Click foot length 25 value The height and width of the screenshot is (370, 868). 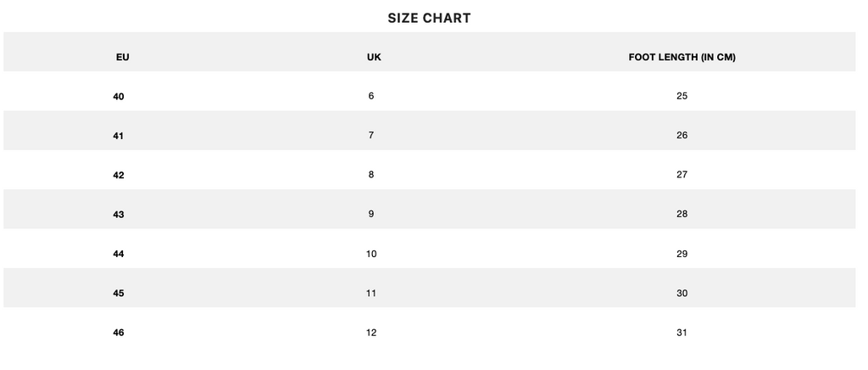pos(682,96)
